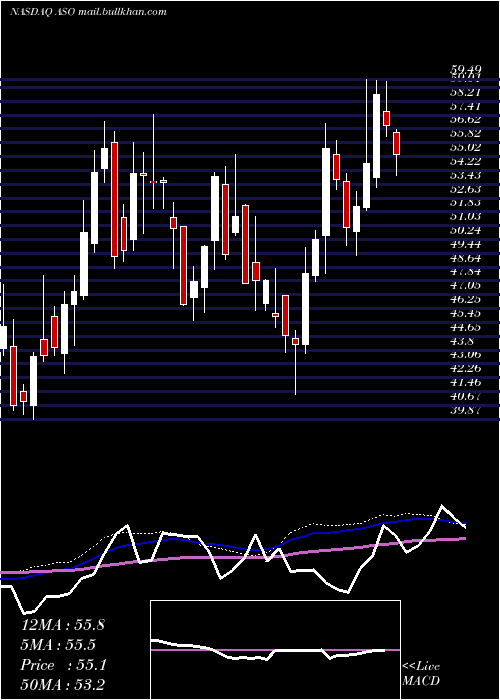Click the 46.25 price axis label

coord(466,300)
